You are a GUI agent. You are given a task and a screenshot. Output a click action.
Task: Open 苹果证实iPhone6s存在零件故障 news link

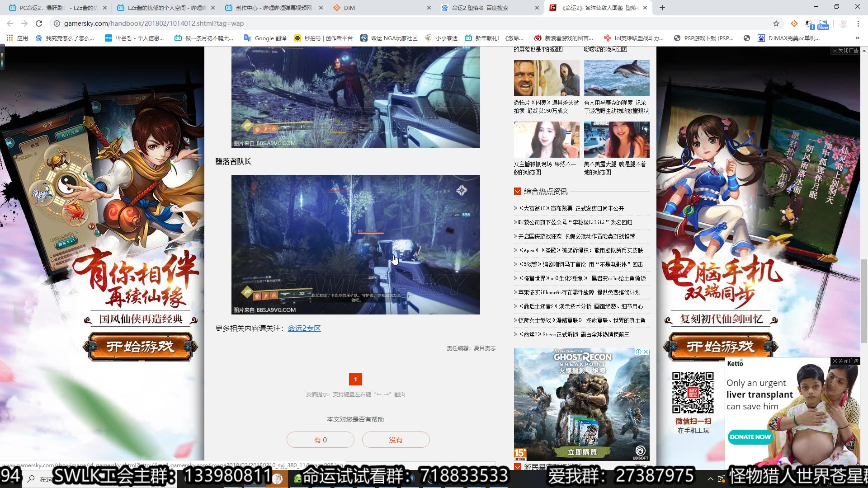pyautogui.click(x=580, y=292)
